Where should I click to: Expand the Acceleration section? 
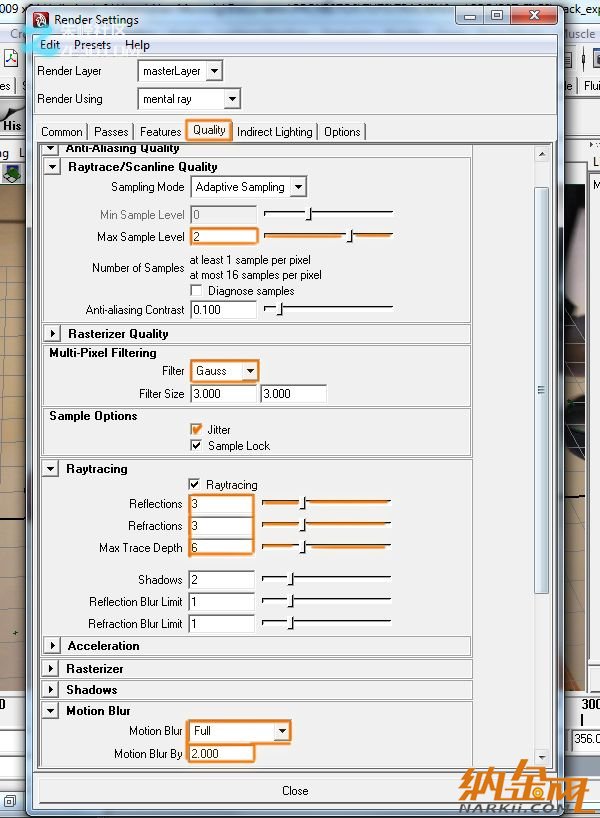(52, 646)
